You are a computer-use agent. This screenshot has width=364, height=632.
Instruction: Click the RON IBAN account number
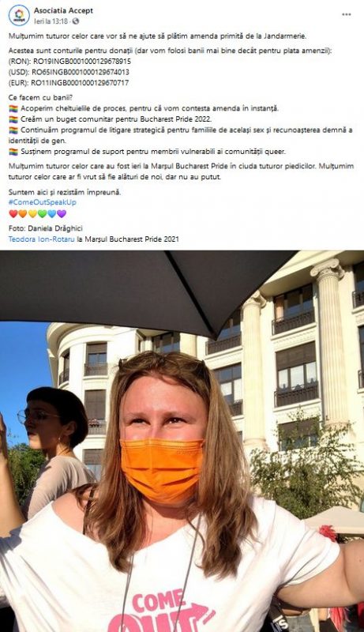pyautogui.click(x=82, y=62)
